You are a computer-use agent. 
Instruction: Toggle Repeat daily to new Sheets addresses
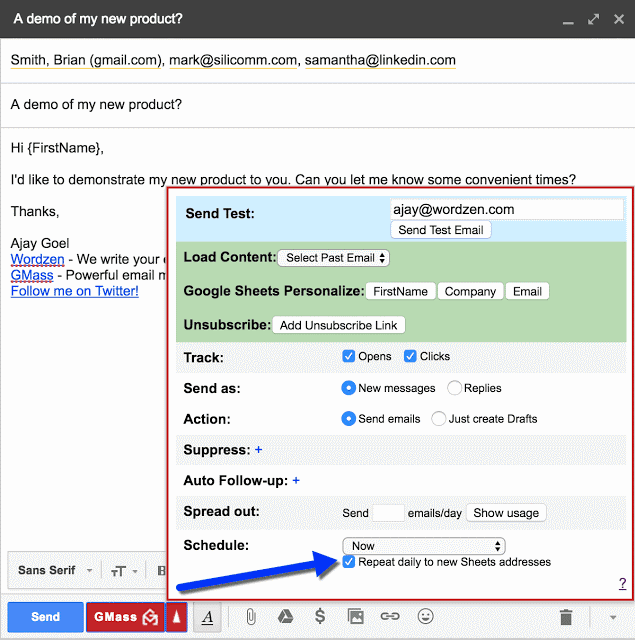tap(349, 562)
